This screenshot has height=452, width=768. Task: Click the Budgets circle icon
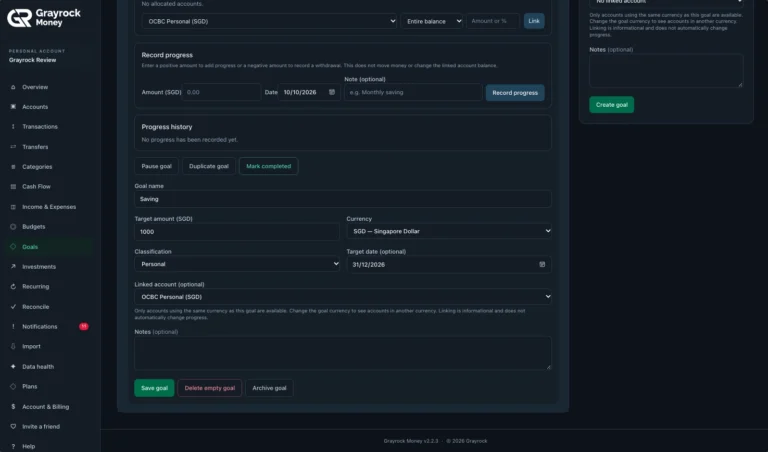[x=13, y=227]
